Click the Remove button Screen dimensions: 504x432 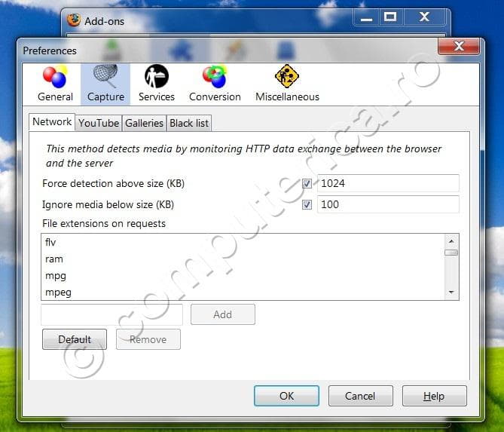pos(148,339)
